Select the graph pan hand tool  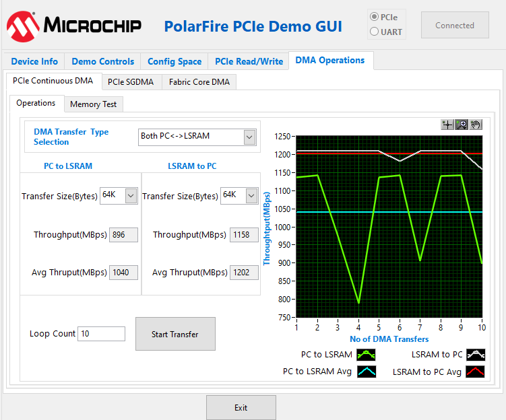(x=476, y=125)
